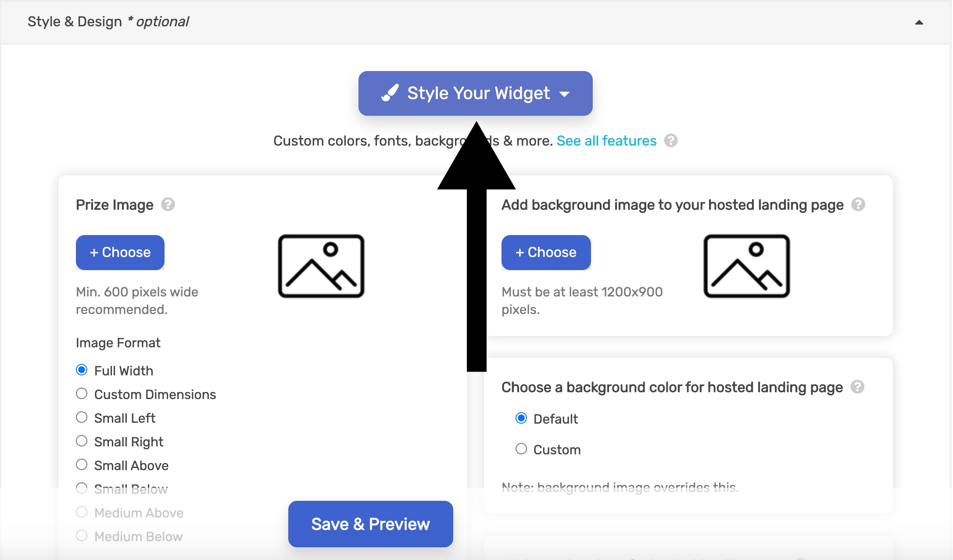
Task: Choose the Small Left image format
Action: (x=82, y=417)
